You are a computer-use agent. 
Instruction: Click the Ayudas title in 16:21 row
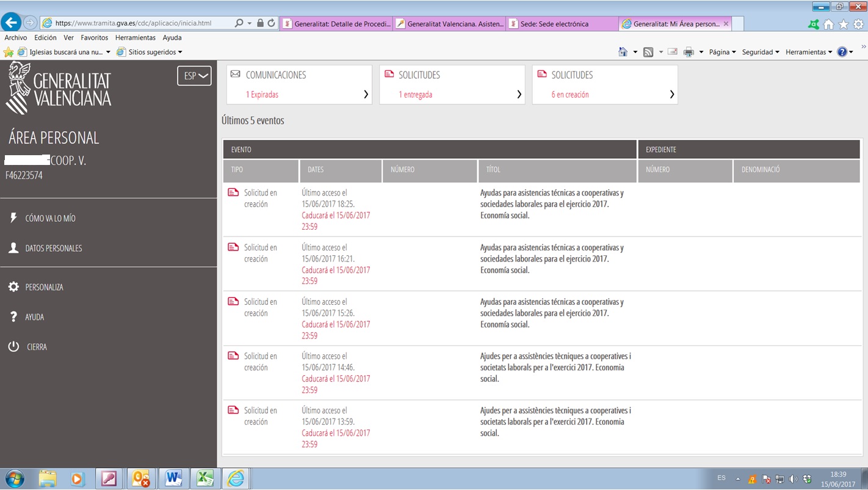552,259
